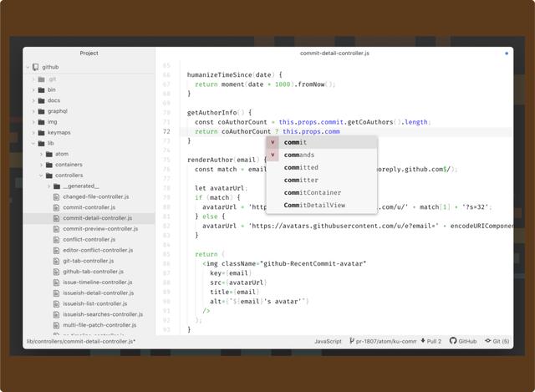
Task: Place cursor on renderAuthor function name
Action: (x=210, y=160)
